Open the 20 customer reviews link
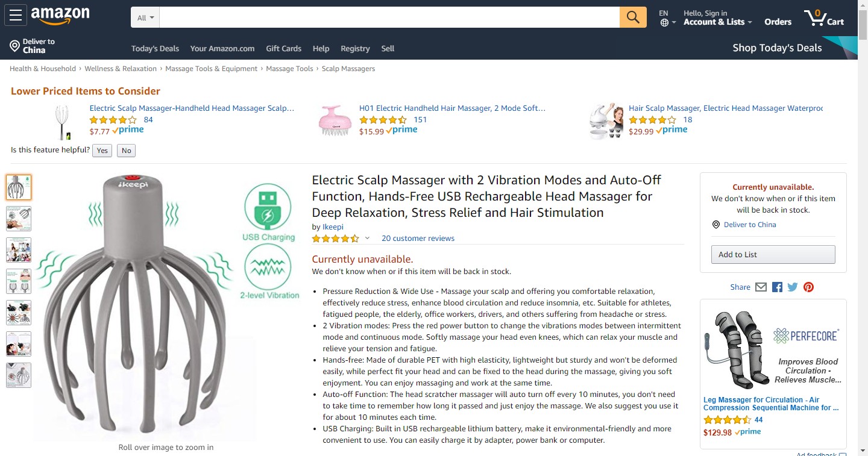 tap(418, 239)
